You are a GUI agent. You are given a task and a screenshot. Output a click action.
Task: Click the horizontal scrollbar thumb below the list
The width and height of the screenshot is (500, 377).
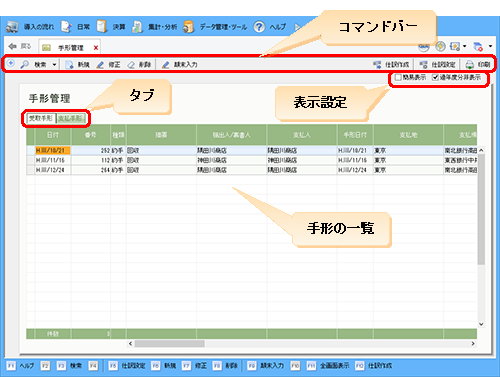coord(170,343)
